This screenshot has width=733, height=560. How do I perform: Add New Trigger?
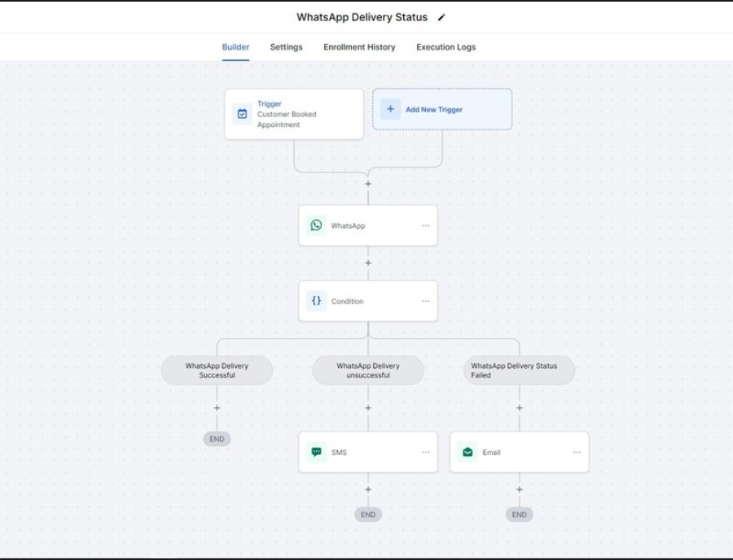[442, 109]
